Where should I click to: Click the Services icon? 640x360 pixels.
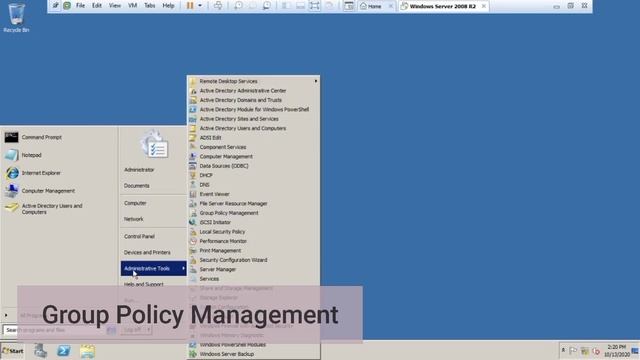click(193, 279)
